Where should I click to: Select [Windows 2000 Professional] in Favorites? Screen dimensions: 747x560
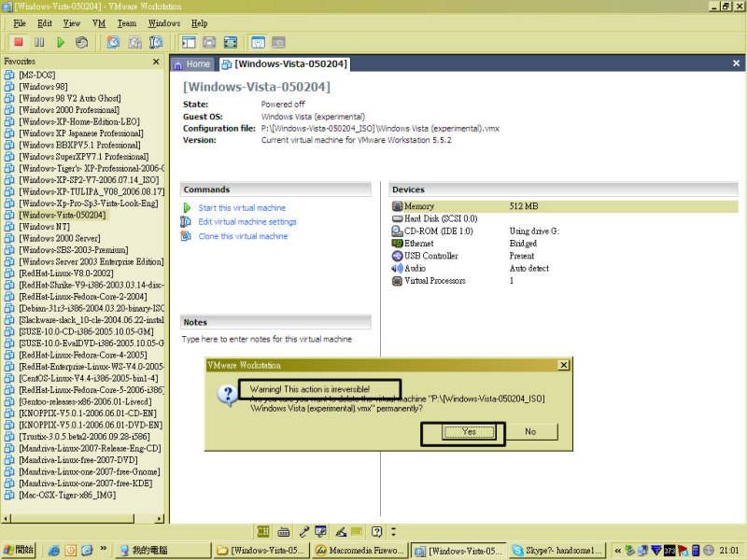pos(69,110)
